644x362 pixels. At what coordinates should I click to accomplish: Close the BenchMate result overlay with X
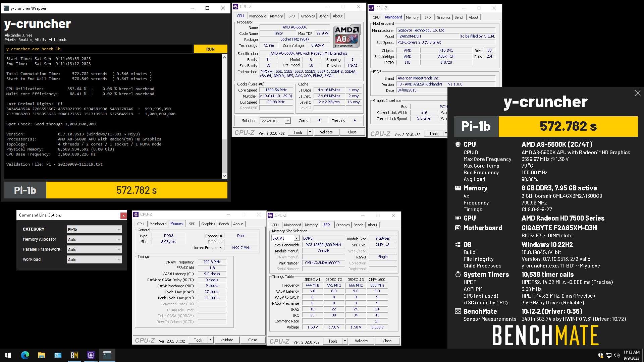pos(638,93)
